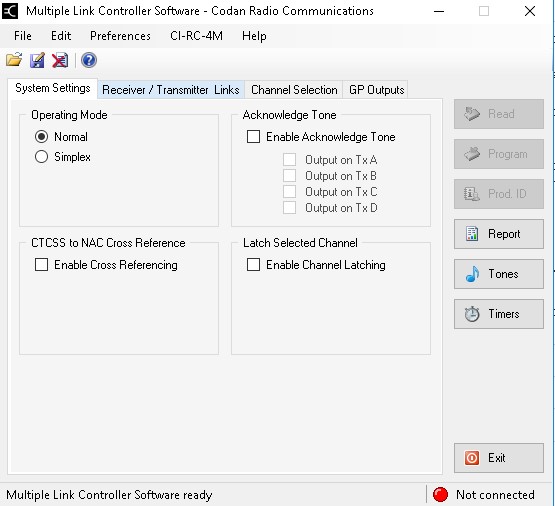Click the 'Acknowledge Tone' group label

pos(290,115)
